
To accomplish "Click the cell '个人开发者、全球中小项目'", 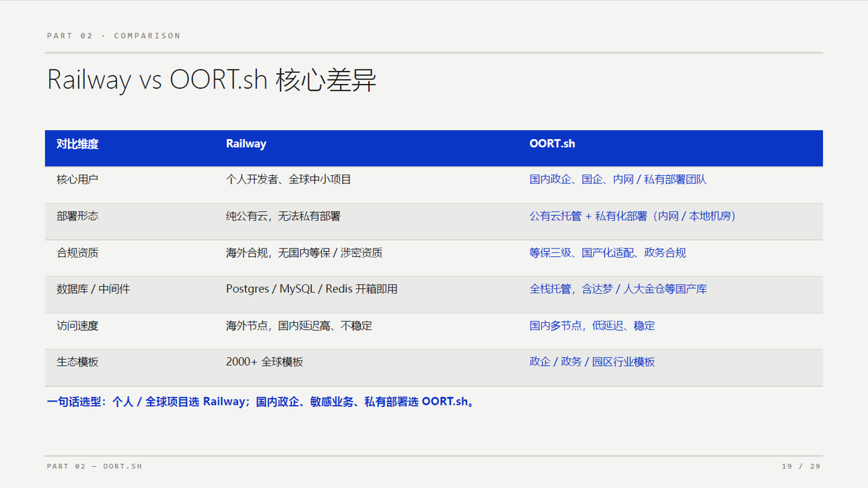I will click(289, 179).
